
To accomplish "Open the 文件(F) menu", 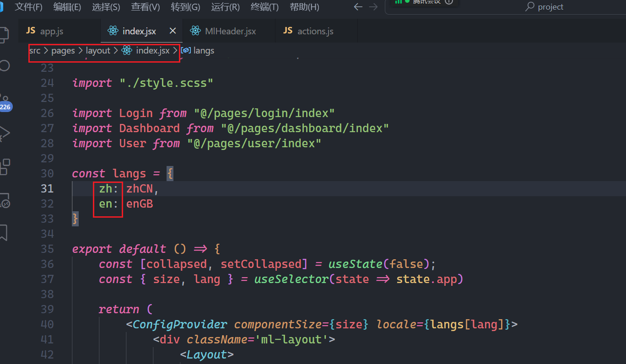I will (x=28, y=7).
